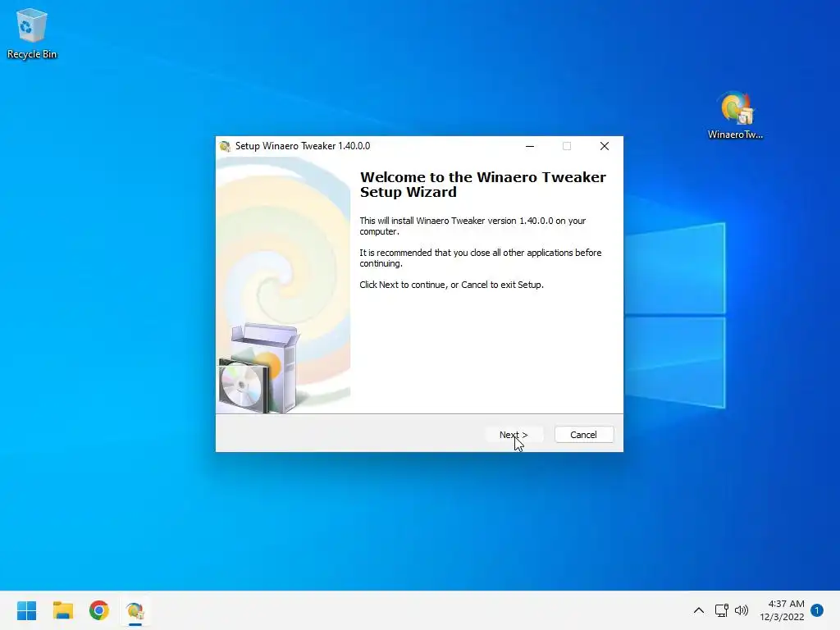Show hidden icons in system tray
The width and height of the screenshot is (840, 630).
point(699,610)
